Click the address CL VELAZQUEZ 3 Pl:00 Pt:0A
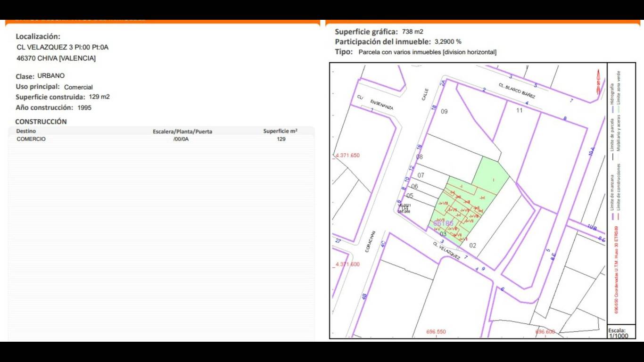Viewport: 644px width, 362px height. (x=62, y=47)
